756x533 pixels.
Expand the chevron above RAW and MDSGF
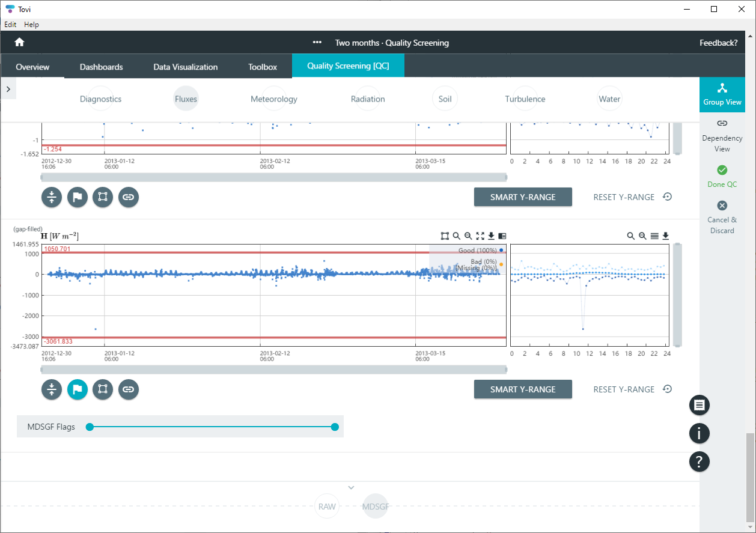pos(352,487)
